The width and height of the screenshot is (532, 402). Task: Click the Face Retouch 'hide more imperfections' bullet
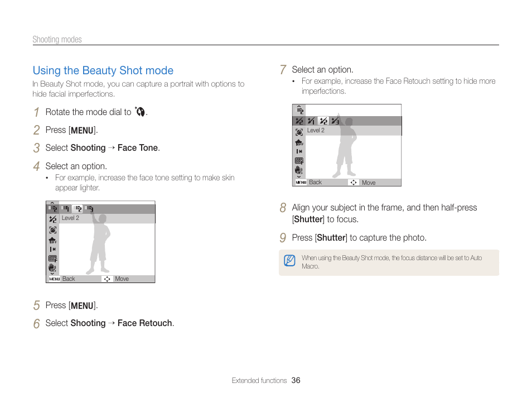(x=398, y=86)
